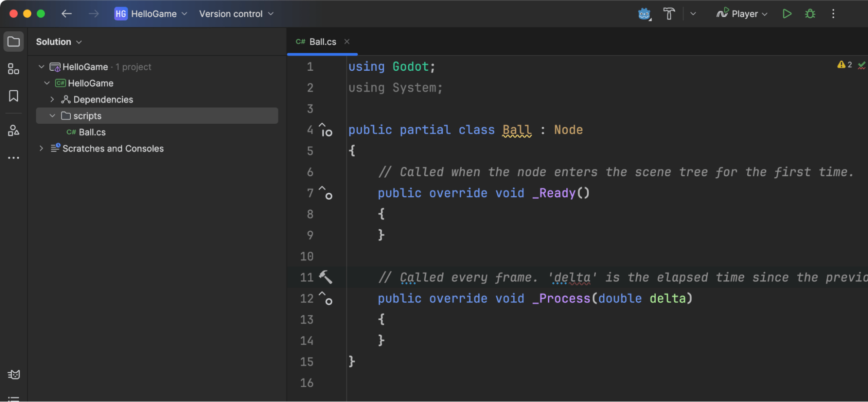This screenshot has height=402, width=868.
Task: Navigate back using the left arrow
Action: click(66, 13)
